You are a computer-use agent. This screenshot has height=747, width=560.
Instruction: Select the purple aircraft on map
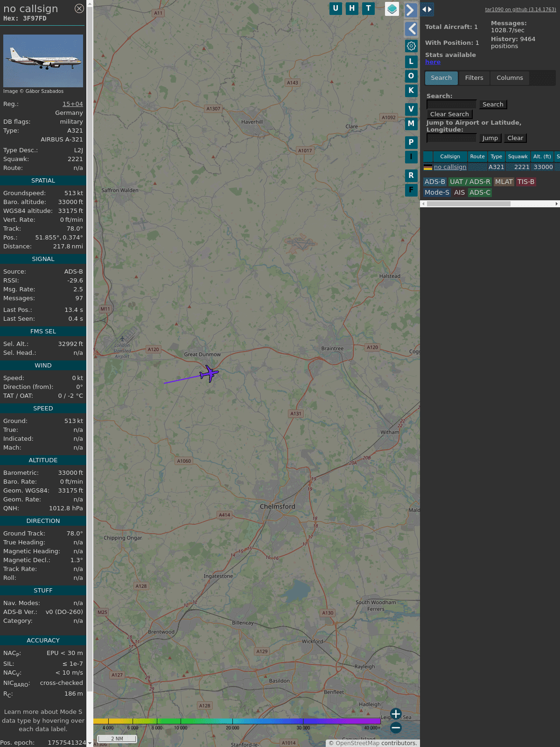[210, 373]
